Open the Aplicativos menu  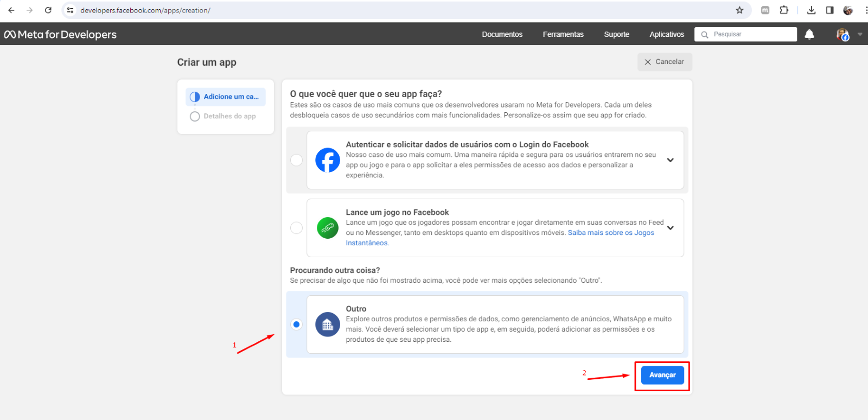click(667, 34)
